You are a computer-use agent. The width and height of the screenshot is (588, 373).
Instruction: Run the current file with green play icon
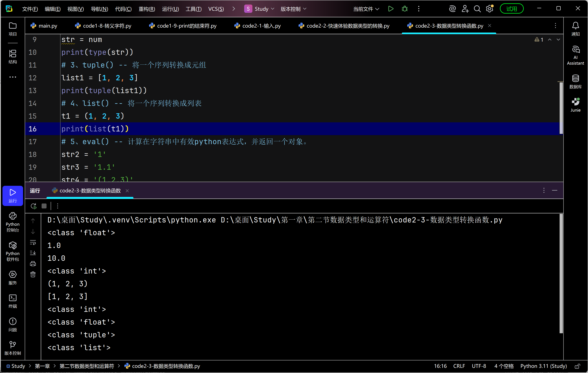pos(390,9)
